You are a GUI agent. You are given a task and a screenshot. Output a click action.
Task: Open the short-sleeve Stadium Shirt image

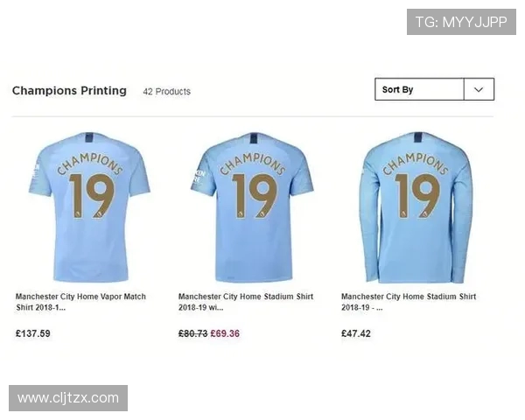point(252,206)
